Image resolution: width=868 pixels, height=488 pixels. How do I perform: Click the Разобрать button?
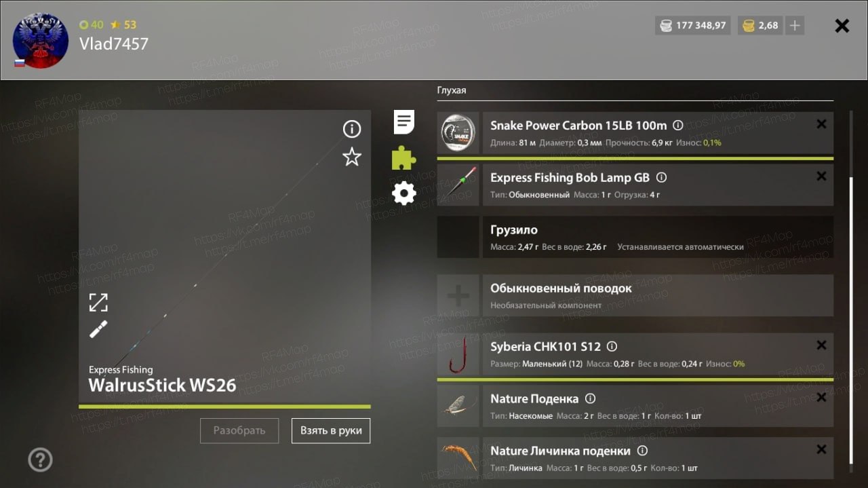click(239, 431)
